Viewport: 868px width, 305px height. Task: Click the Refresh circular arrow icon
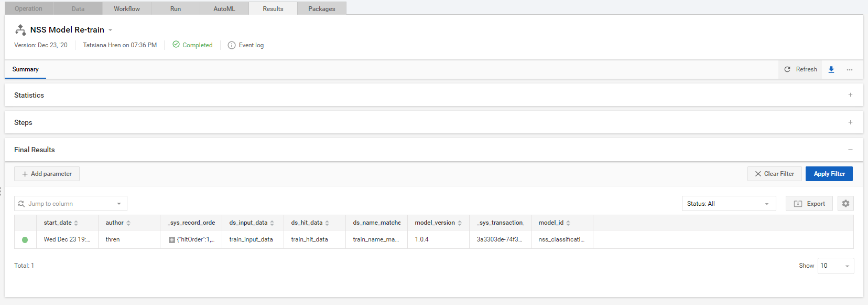coord(787,69)
